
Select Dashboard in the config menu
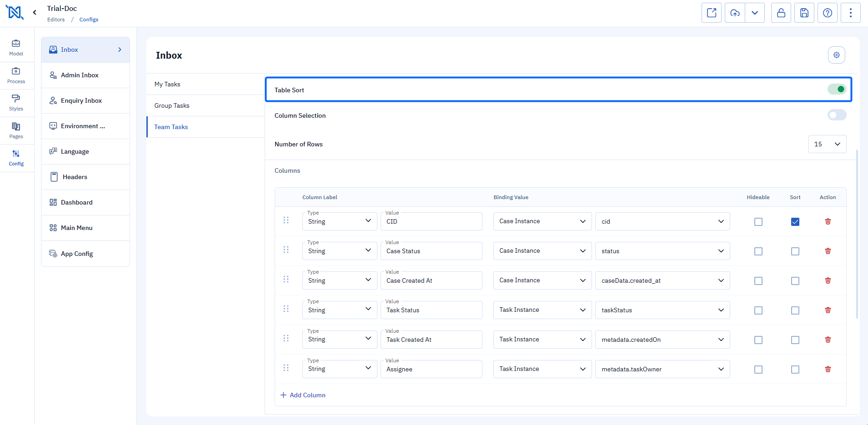76,202
